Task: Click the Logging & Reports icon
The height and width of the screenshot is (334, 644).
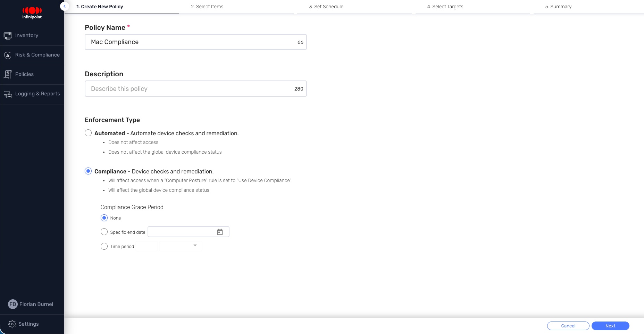Action: point(8,94)
